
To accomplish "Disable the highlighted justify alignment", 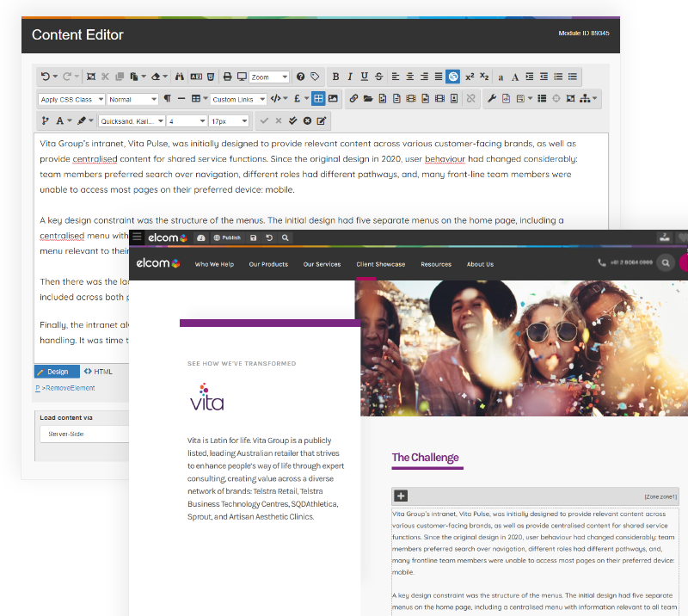I will 453,77.
